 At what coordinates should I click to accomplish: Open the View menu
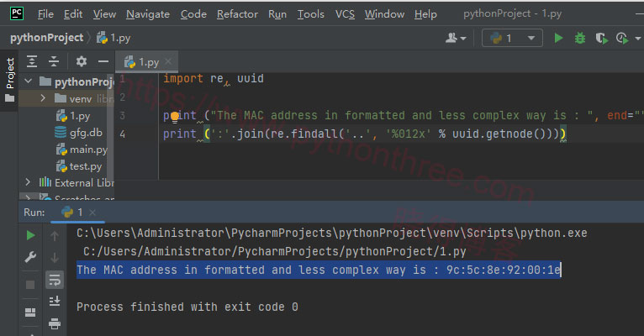click(104, 14)
